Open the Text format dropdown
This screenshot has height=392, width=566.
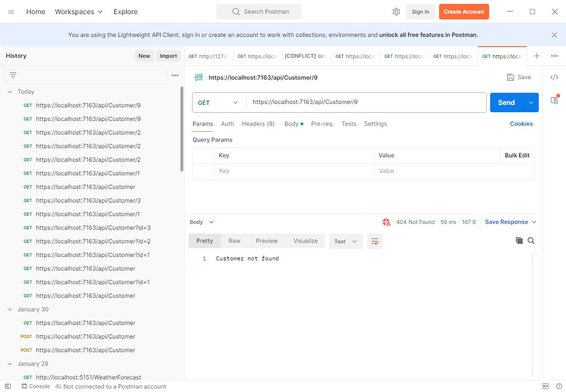[346, 241]
